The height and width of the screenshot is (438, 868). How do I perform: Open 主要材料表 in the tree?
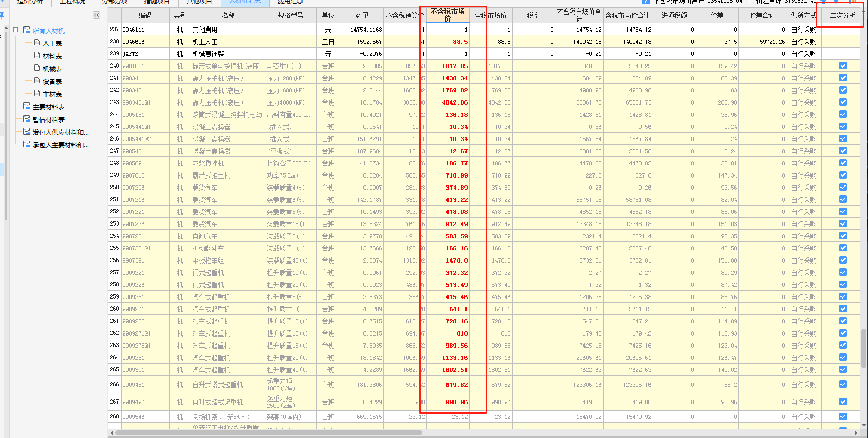pyautogui.click(x=49, y=107)
